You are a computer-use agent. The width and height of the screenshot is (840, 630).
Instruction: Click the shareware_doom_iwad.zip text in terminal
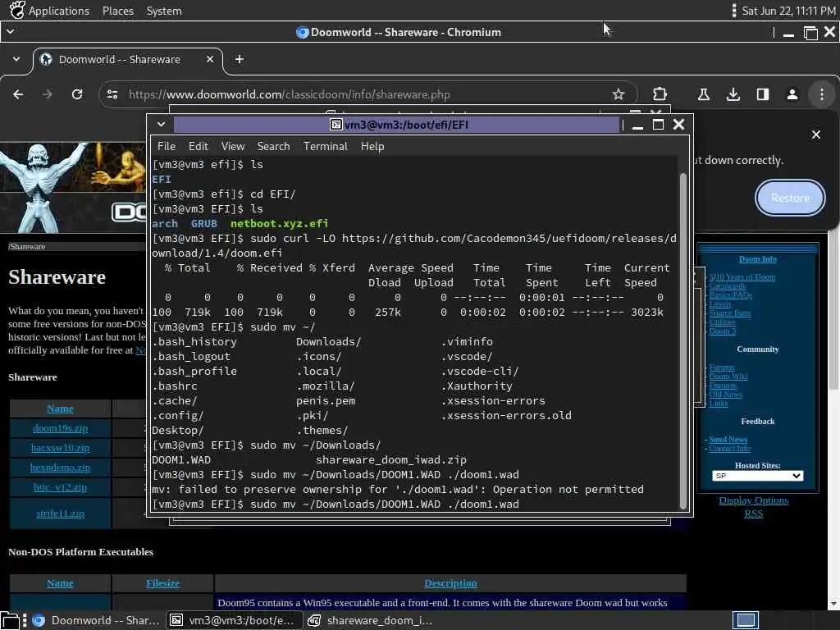click(x=391, y=459)
